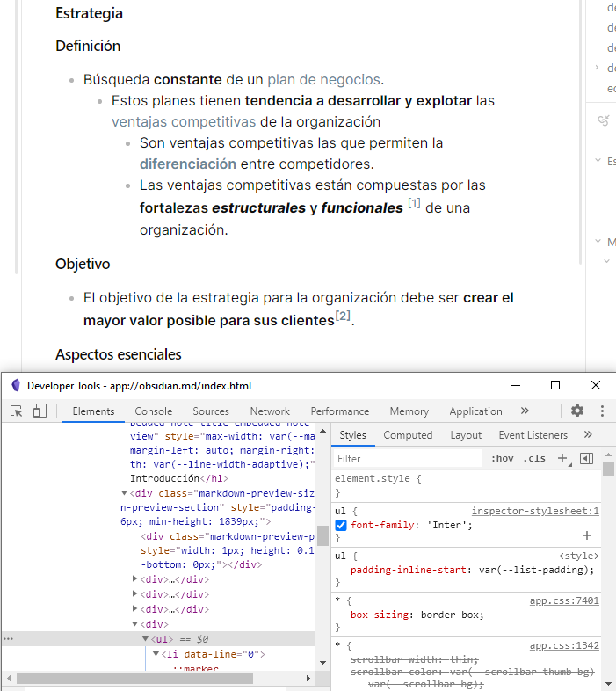Open the Performance tab
616x691 pixels.
coord(340,411)
